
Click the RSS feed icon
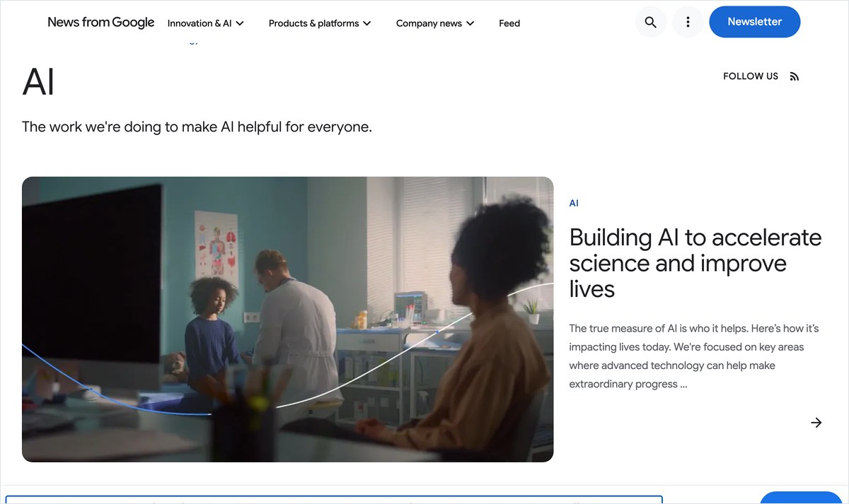coord(794,76)
